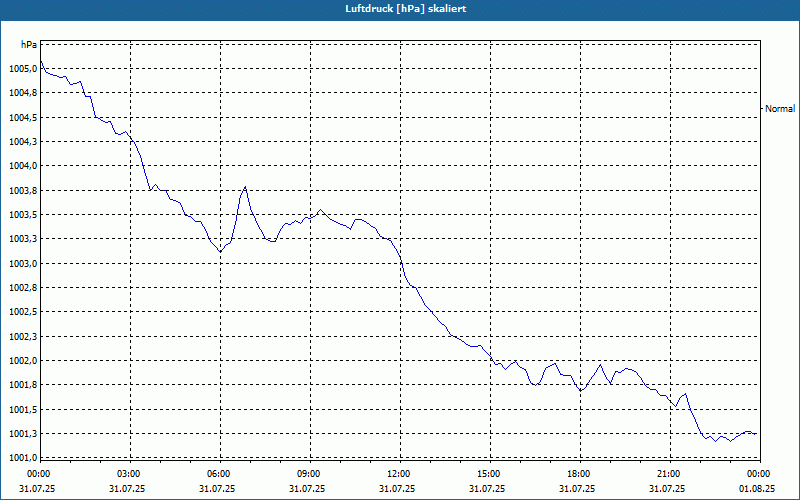Click the 1002,0 y-axis value
Image resolution: width=800 pixels, height=500 pixels.
pos(23,361)
